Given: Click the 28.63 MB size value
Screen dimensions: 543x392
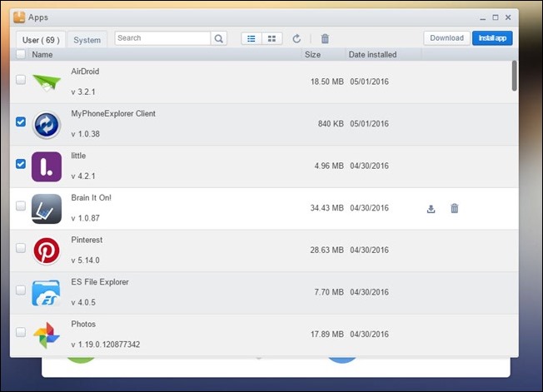Looking at the screenshot, I should [327, 251].
